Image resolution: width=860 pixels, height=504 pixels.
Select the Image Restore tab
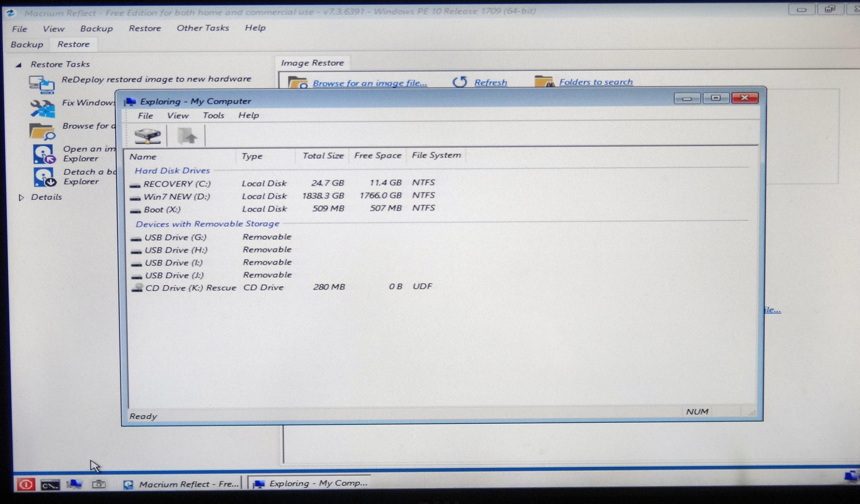312,63
